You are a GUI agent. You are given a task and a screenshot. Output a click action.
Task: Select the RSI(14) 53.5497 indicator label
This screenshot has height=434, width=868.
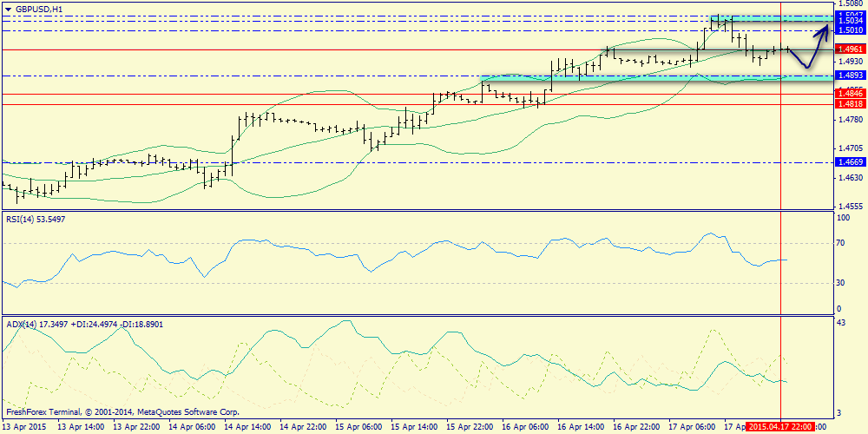pos(35,220)
